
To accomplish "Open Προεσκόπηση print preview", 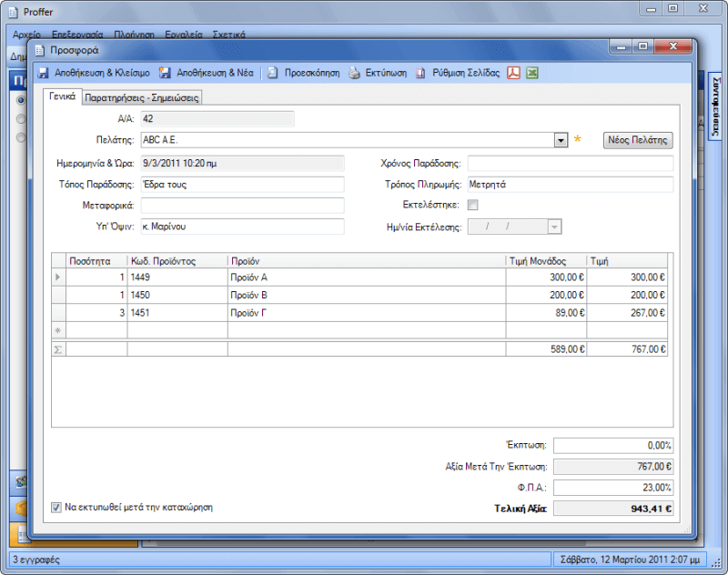I will 273,73.
